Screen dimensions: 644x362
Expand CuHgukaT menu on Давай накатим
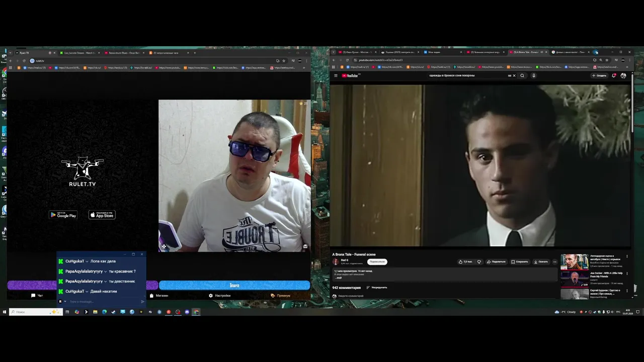coord(87,292)
